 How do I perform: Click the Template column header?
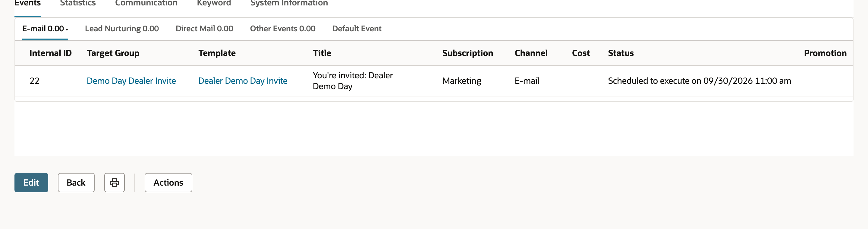coord(217,53)
